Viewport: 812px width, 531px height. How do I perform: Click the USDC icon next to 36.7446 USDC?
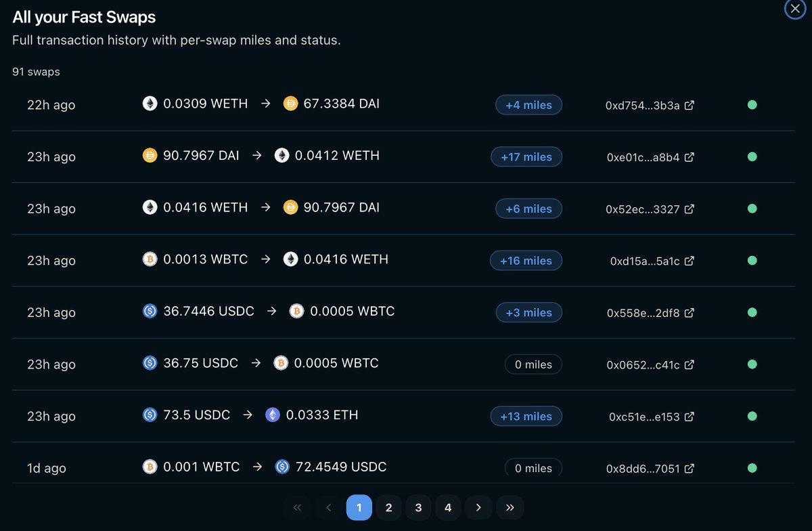pyautogui.click(x=150, y=312)
